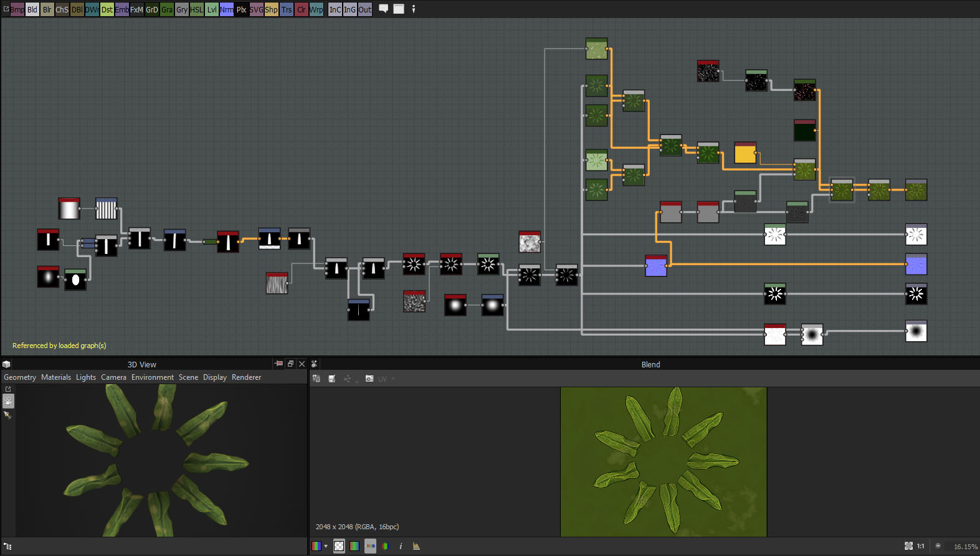Image resolution: width=980 pixels, height=556 pixels.
Task: Toggle the graph info pin icon
Action: (x=413, y=9)
